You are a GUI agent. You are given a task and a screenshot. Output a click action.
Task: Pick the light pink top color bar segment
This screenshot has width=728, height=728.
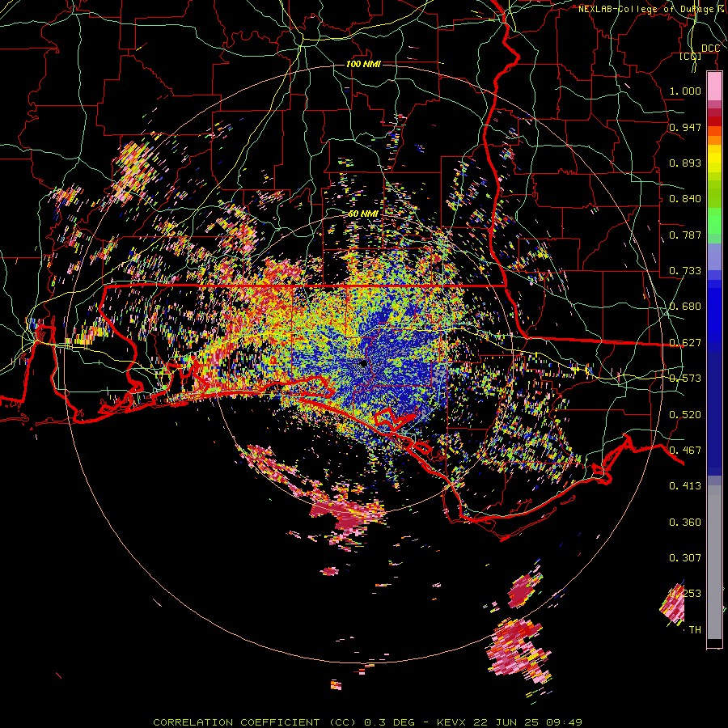pos(714,86)
